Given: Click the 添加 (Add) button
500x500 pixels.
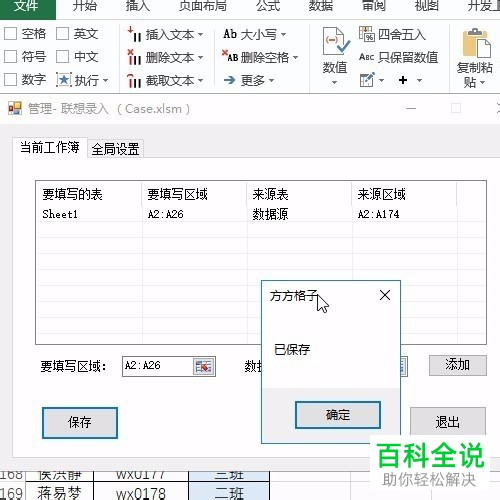Looking at the screenshot, I should pos(457,365).
